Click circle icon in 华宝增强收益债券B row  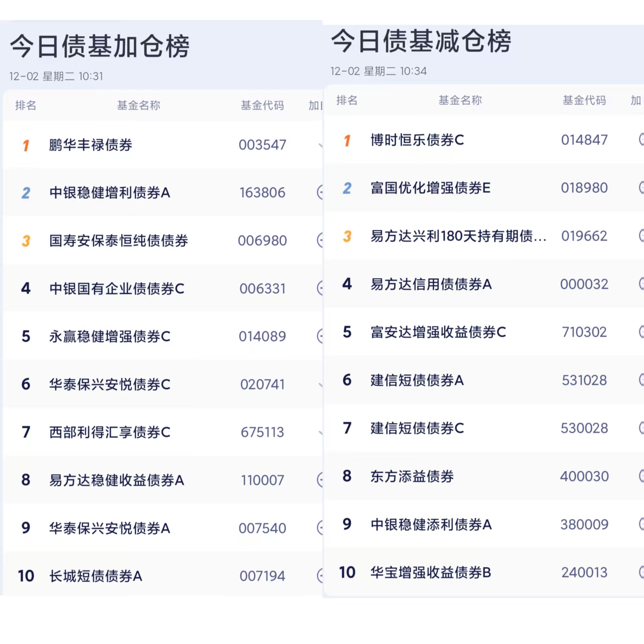click(x=641, y=572)
